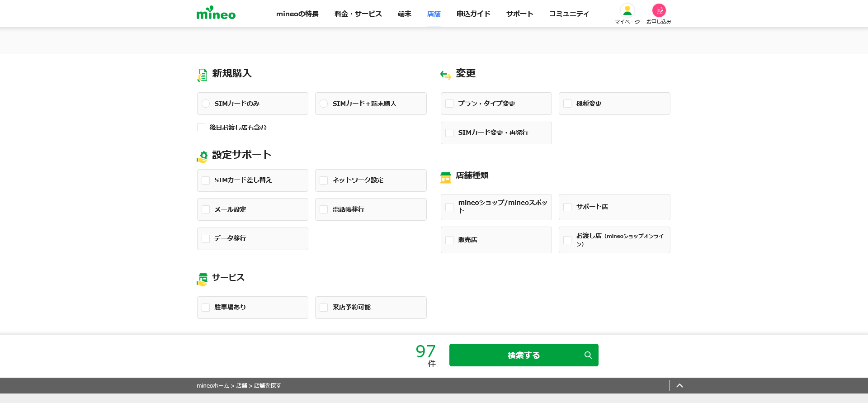Screen dimensions: 868x403
Task: Click the 97 件 result count
Action: point(426,356)
